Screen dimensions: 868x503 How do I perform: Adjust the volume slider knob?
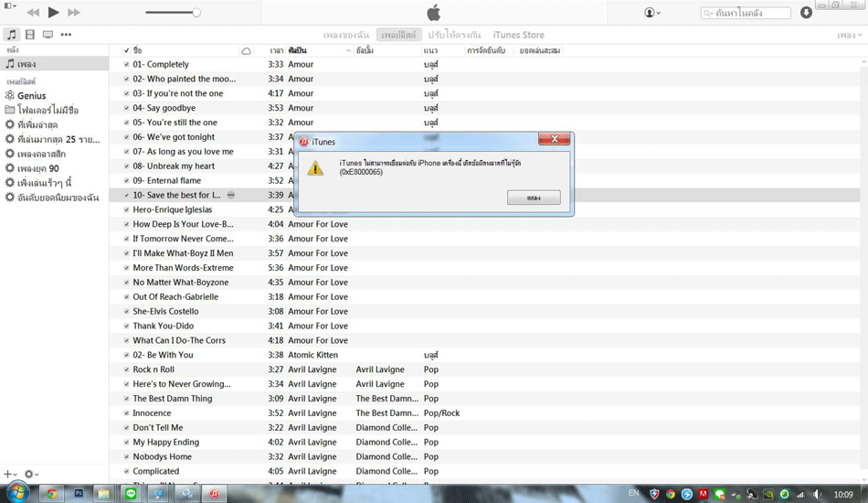pyautogui.click(x=196, y=12)
